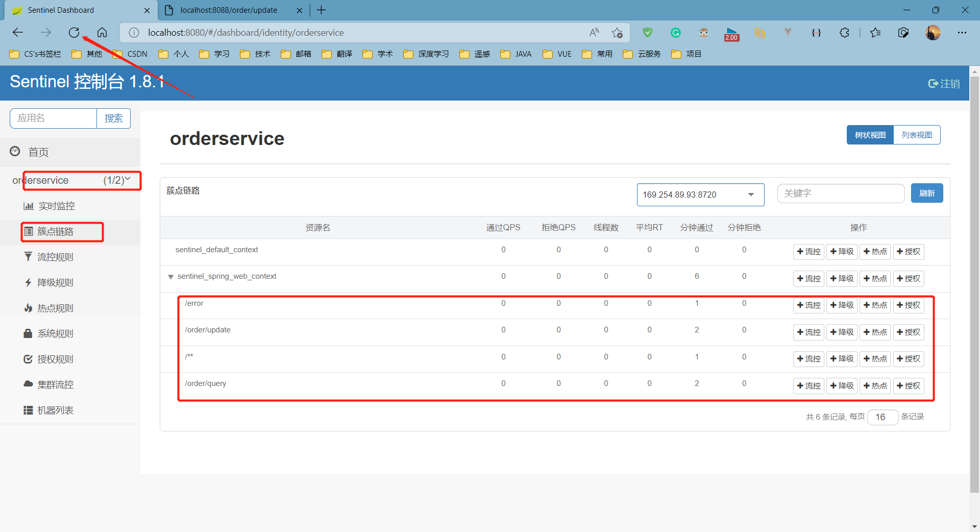Image resolution: width=980 pixels, height=532 pixels.
Task: Add 热点 rule for sentinel_spring_web_context
Action: (x=875, y=279)
